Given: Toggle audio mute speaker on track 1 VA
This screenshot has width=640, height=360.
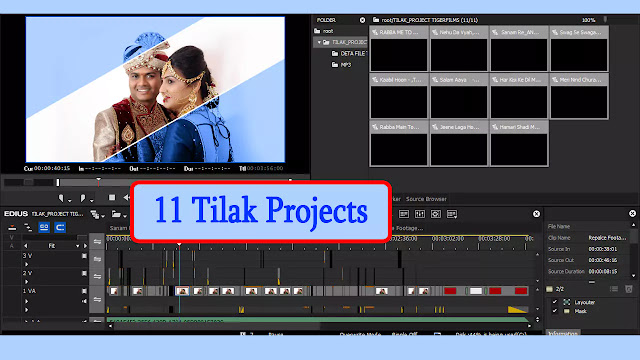Looking at the screenshot, I should [x=84, y=301].
